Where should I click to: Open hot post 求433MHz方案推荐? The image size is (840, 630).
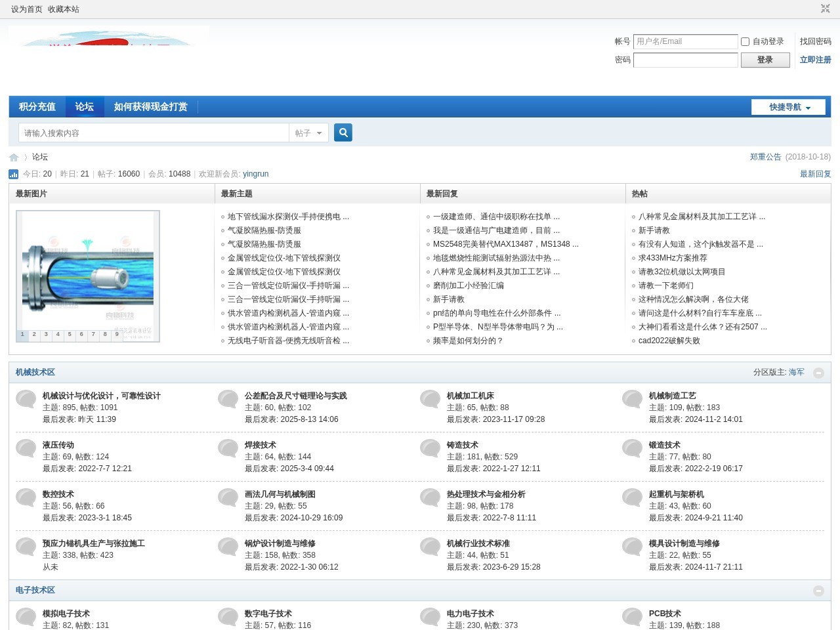point(673,258)
